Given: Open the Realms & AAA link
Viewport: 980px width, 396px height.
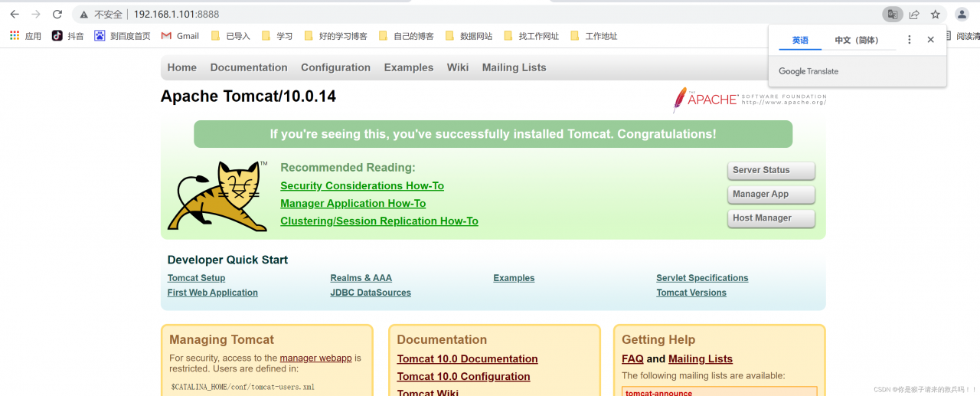Looking at the screenshot, I should click(361, 278).
